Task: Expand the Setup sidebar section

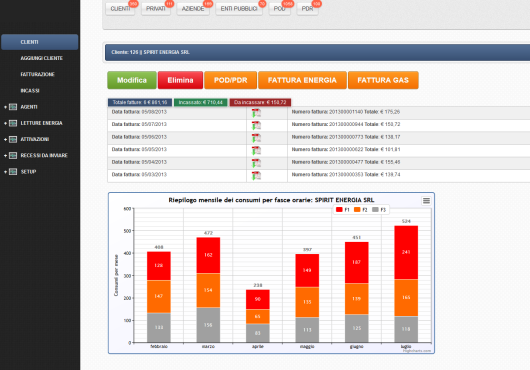Action: (5, 172)
